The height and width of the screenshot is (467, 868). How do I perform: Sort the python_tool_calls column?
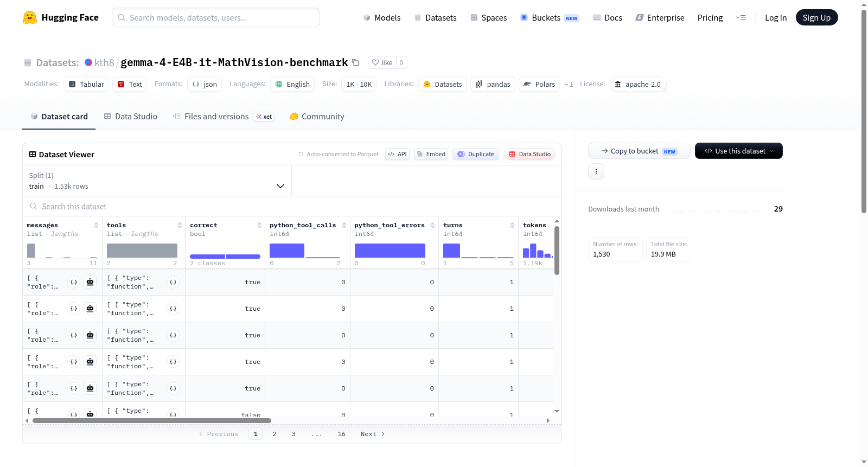[x=344, y=225]
